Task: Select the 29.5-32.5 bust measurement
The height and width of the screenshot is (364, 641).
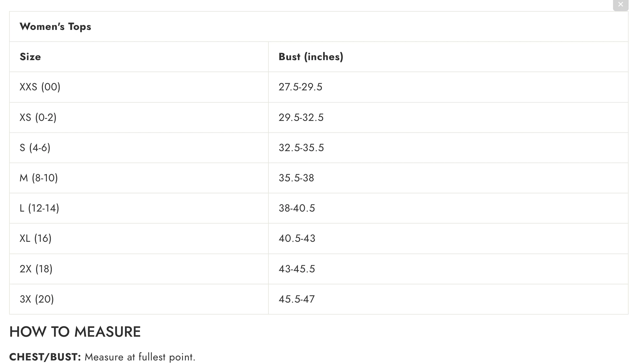Action: click(301, 117)
